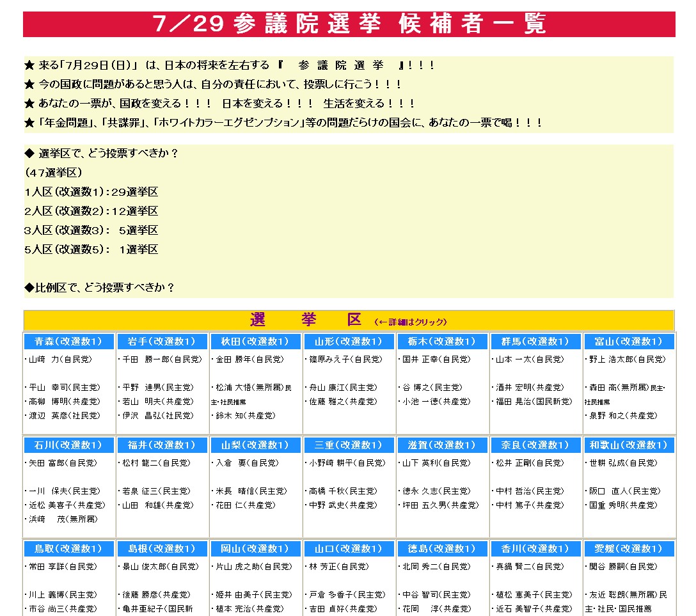This screenshot has width=696, height=616.
Task: Click candidate 千田 勝一郎(自民党)
Action: click(160, 359)
